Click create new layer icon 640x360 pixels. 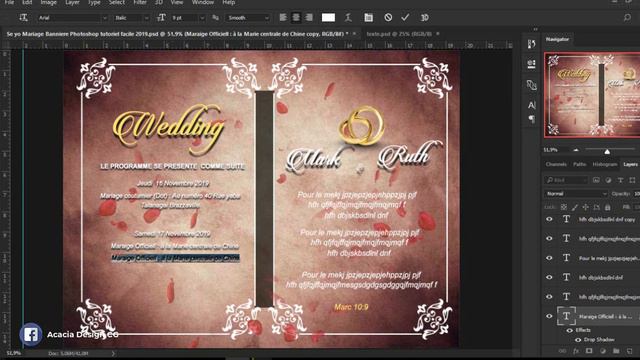point(630,351)
